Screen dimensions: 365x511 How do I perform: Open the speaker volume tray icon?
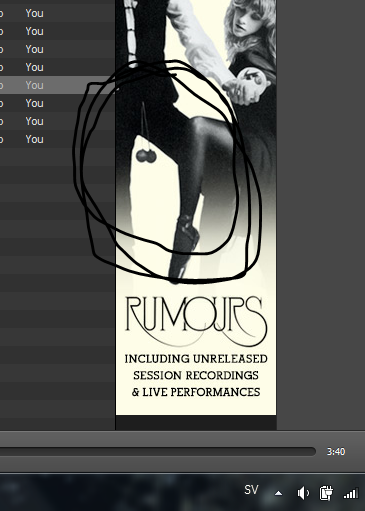coord(303,493)
